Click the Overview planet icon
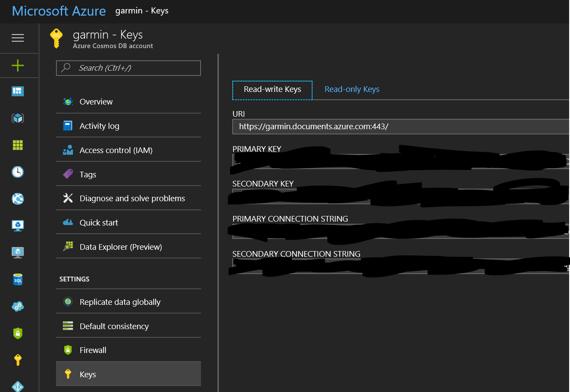 (x=68, y=102)
